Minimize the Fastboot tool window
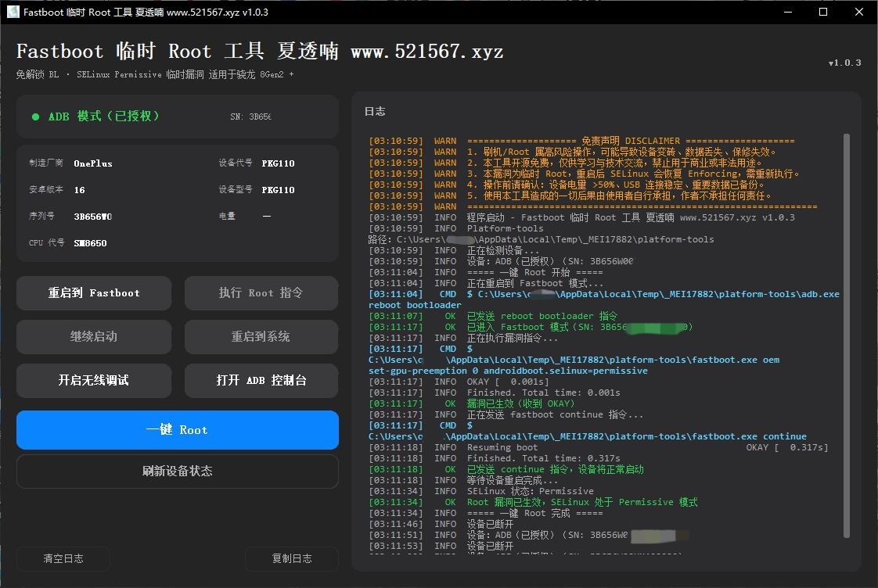The height and width of the screenshot is (588, 878). coord(788,12)
